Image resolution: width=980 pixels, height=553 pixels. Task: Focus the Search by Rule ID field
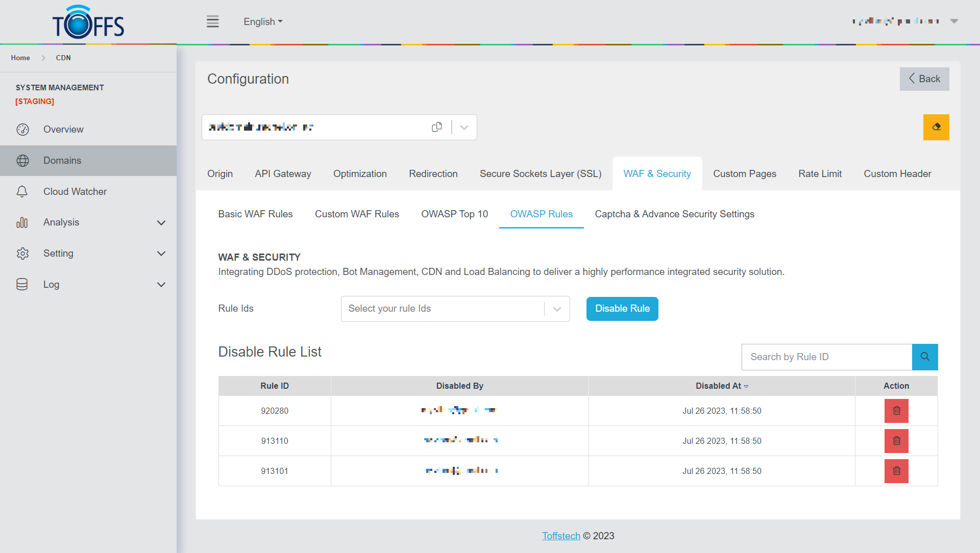coord(826,357)
